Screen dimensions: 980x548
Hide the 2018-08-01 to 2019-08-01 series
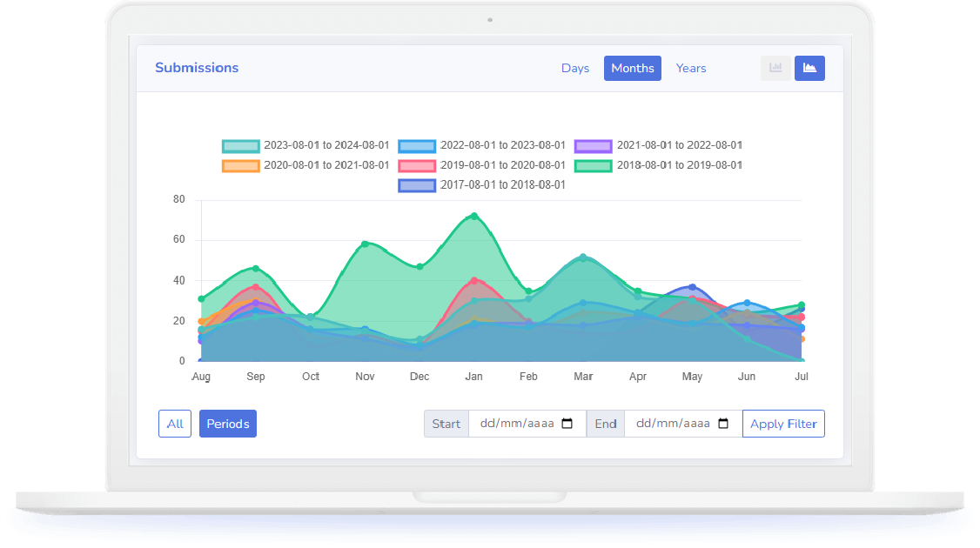coord(658,165)
